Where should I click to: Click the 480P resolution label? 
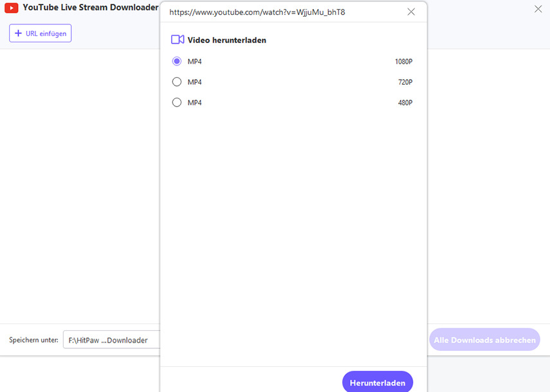click(x=405, y=103)
